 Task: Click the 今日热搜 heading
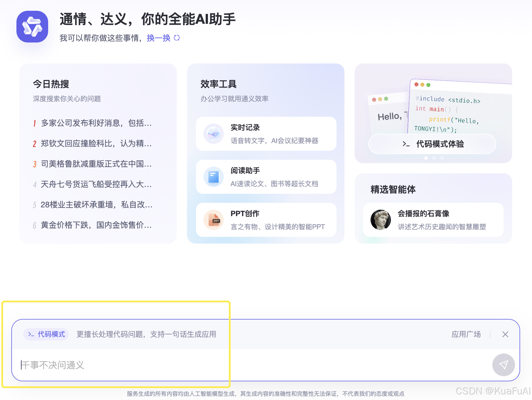[x=51, y=84]
